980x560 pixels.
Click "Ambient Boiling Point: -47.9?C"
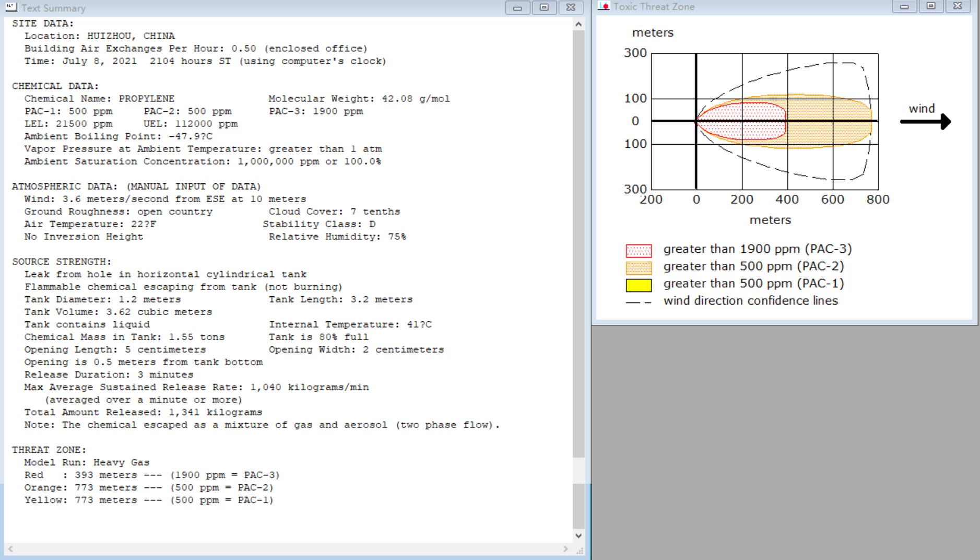[119, 136]
